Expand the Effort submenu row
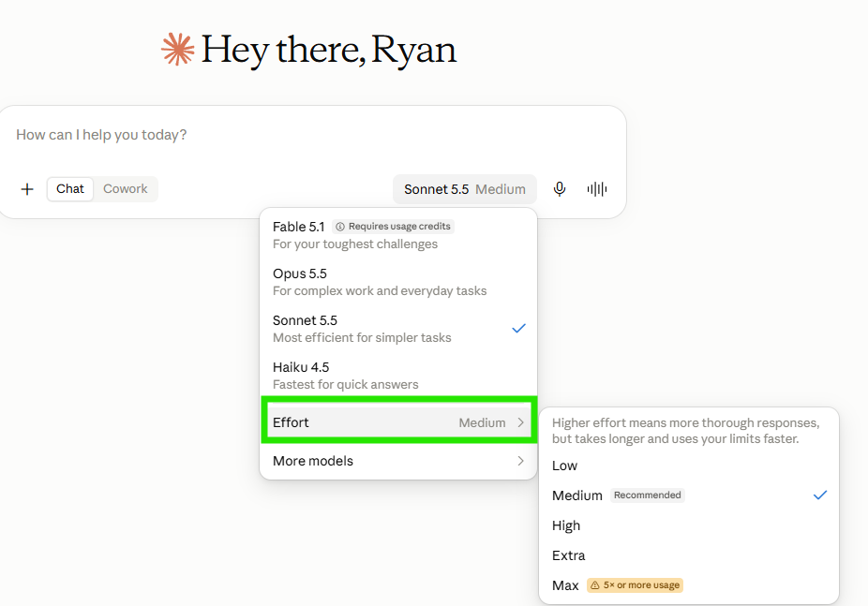This screenshot has width=868, height=606. click(x=398, y=422)
